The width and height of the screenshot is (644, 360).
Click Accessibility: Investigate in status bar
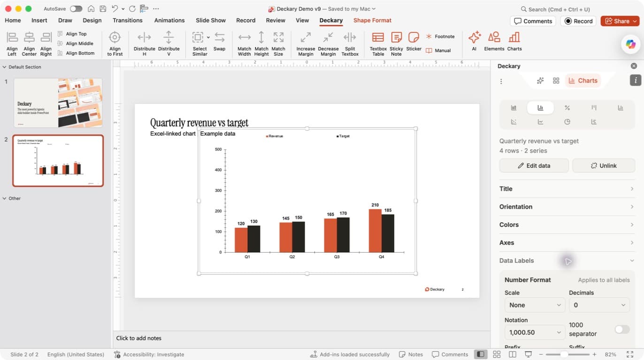[149, 354]
